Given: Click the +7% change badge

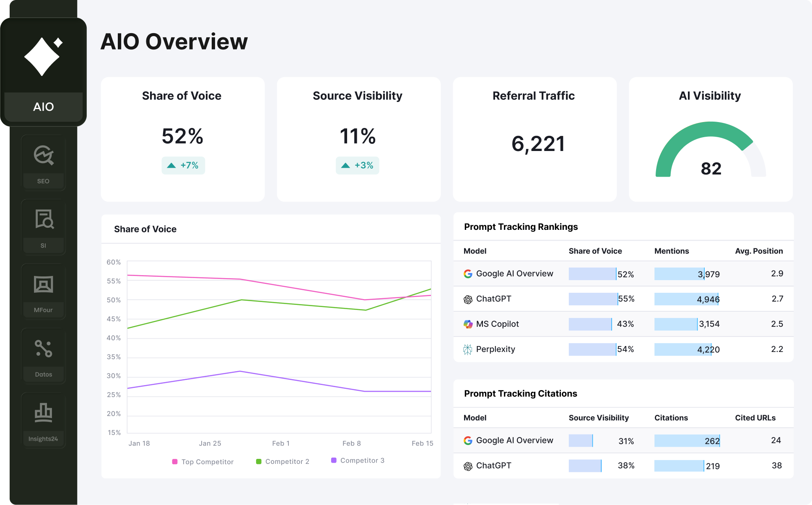Looking at the screenshot, I should (x=183, y=166).
